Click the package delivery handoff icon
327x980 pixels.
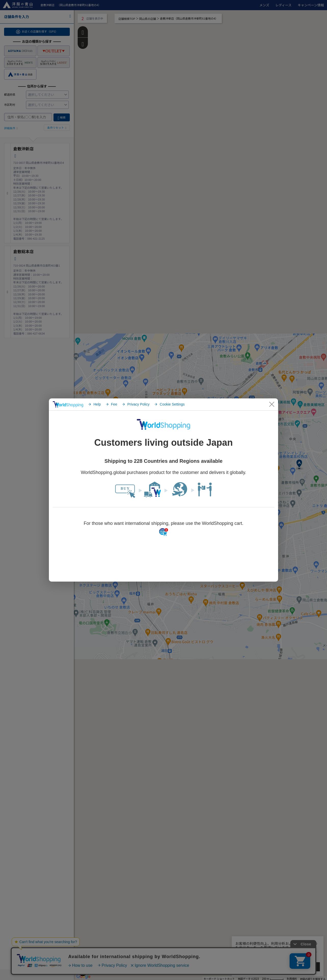[x=205, y=490]
